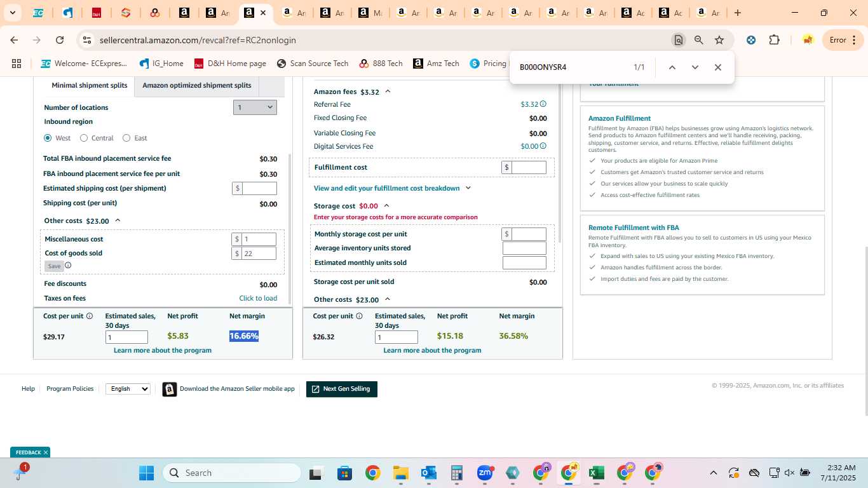Open Outlook from the taskbar
The width and height of the screenshot is (868, 488).
pos(428,473)
